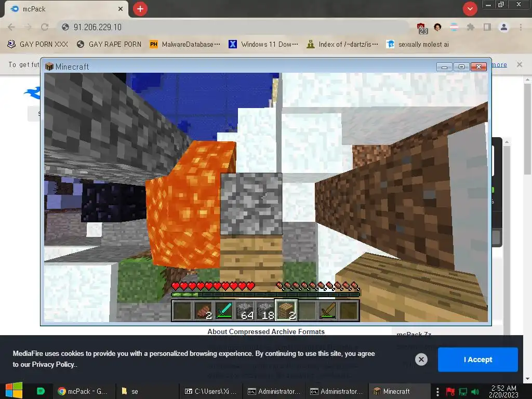This screenshot has height=399, width=532.
Task: Open the Windows Start menu
Action: (x=14, y=391)
